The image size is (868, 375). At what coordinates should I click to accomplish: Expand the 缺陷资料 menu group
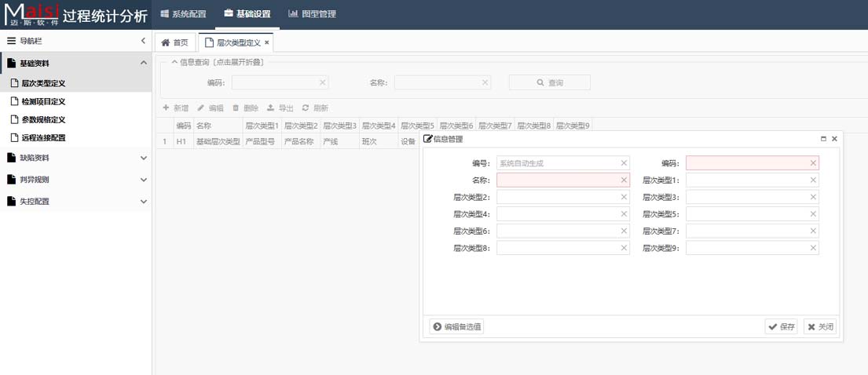click(143, 158)
